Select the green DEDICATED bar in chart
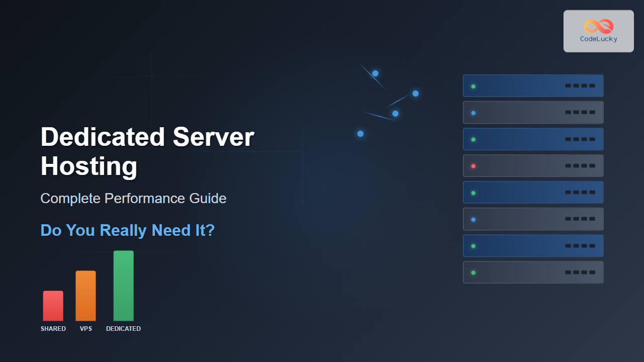 tap(123, 286)
